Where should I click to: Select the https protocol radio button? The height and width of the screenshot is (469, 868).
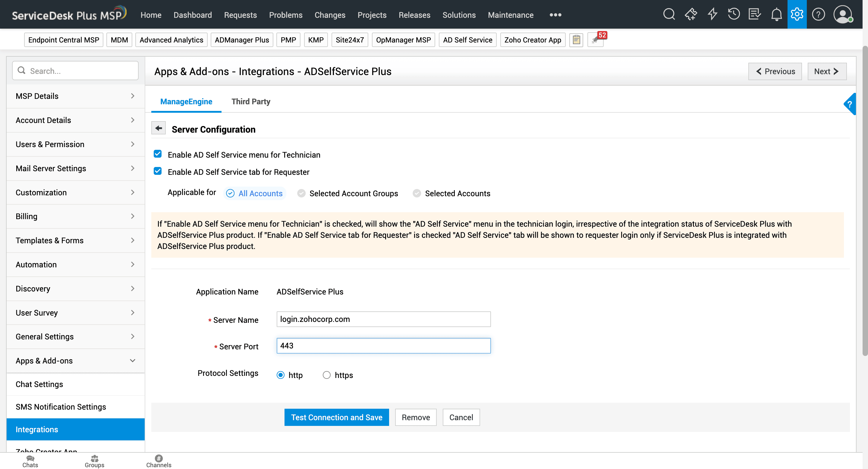pos(326,375)
